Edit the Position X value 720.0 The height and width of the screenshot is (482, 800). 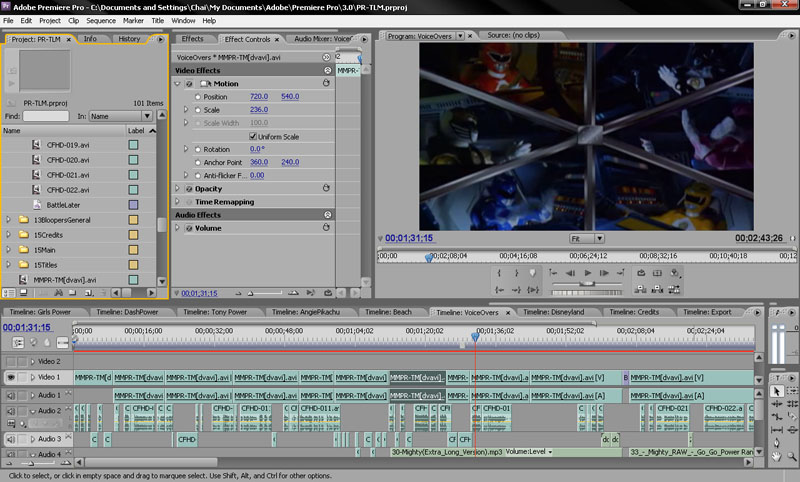[x=259, y=96]
